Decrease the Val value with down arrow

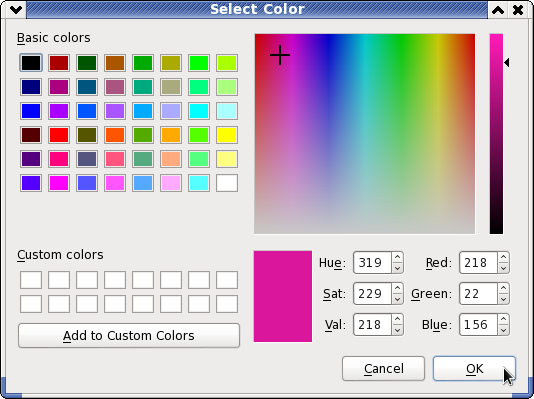(397, 330)
